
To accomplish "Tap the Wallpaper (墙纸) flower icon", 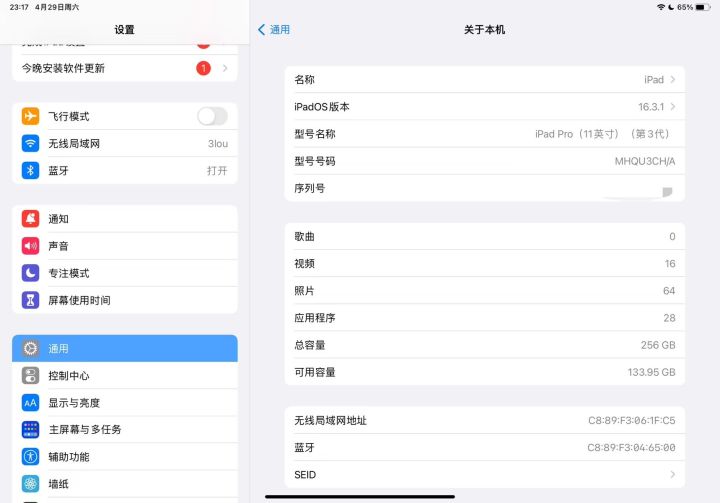I will point(30,483).
